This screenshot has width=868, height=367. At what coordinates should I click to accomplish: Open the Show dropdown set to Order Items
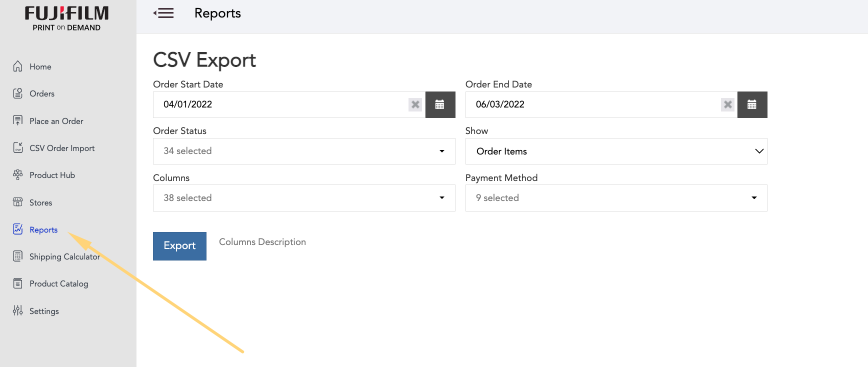(x=616, y=151)
